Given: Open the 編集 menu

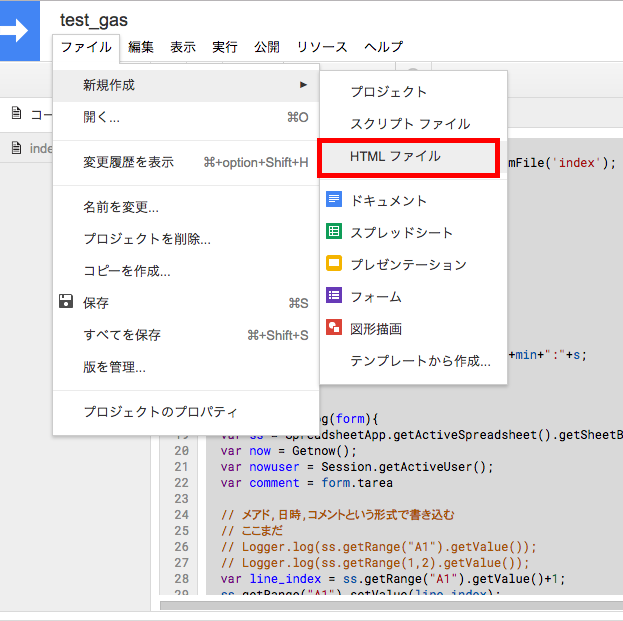Looking at the screenshot, I should 141,47.
